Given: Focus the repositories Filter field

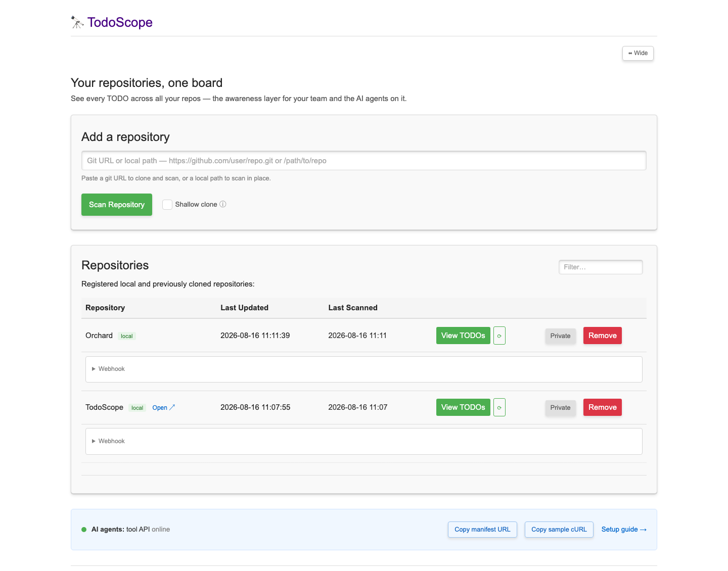Looking at the screenshot, I should (x=601, y=267).
